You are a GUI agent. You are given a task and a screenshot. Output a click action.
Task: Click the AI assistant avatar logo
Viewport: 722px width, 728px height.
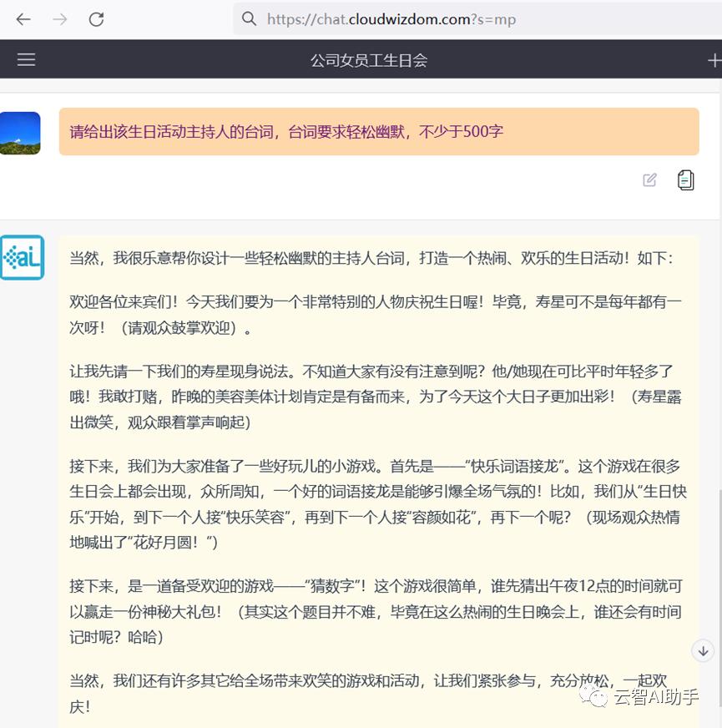tap(22, 257)
